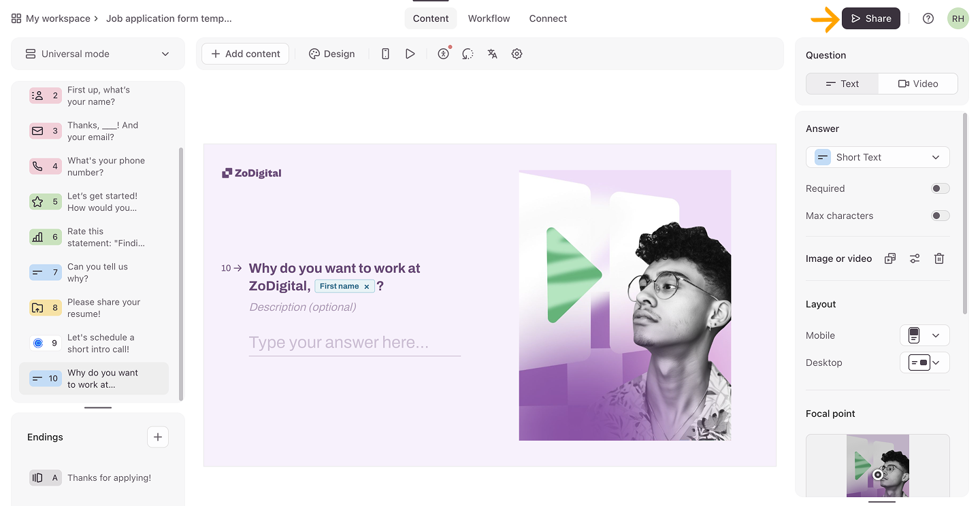Select ending A screen icon

pyautogui.click(x=46, y=478)
